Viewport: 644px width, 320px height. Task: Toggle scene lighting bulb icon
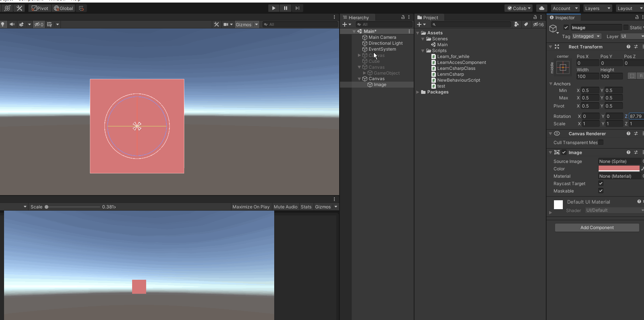(x=3, y=24)
